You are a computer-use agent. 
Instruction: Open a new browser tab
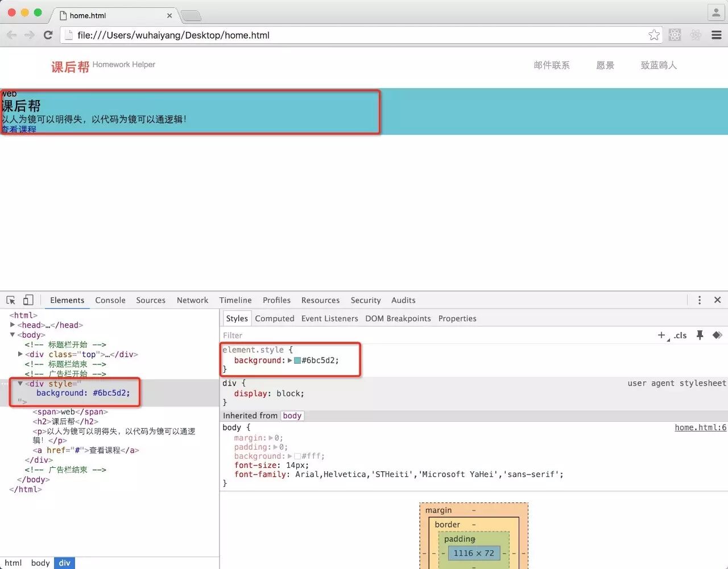tap(191, 15)
